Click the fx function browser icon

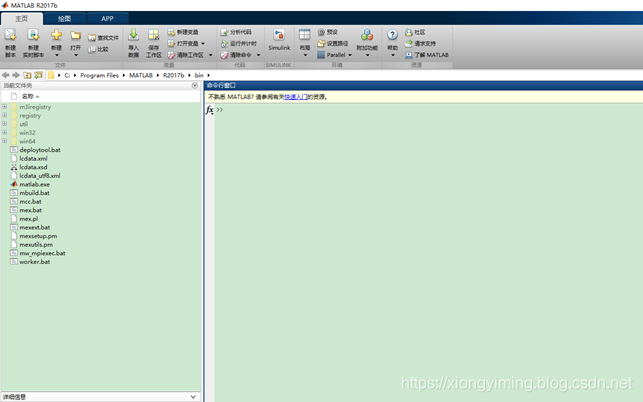pyautogui.click(x=210, y=110)
